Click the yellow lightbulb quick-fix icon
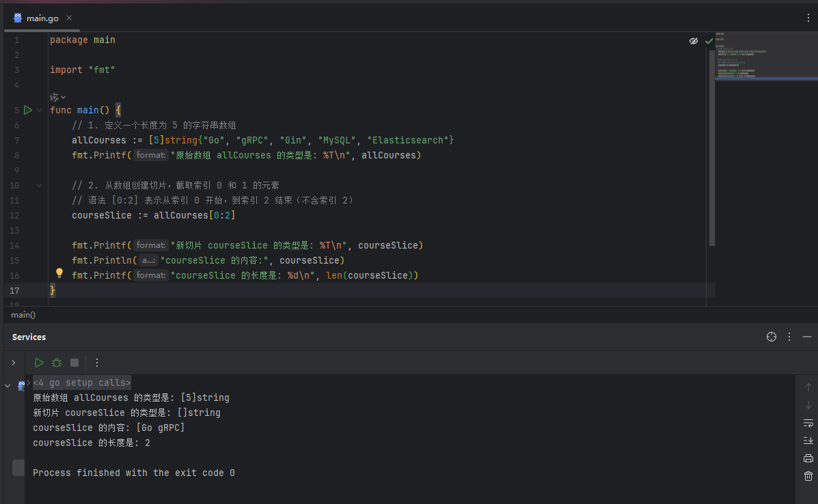Viewport: 818px width, 504px height. [x=59, y=272]
